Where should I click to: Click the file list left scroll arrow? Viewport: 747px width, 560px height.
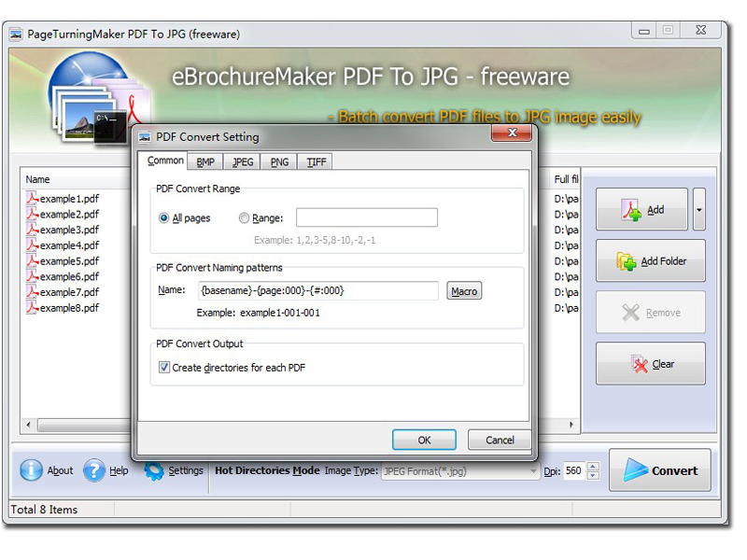(29, 425)
